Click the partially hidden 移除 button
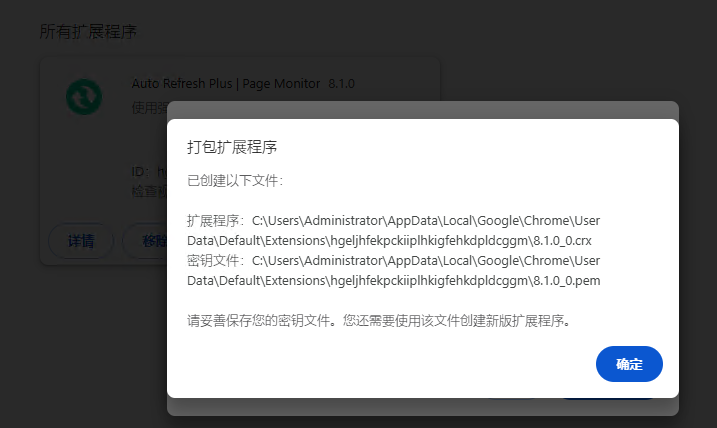The image size is (717, 428). (148, 241)
